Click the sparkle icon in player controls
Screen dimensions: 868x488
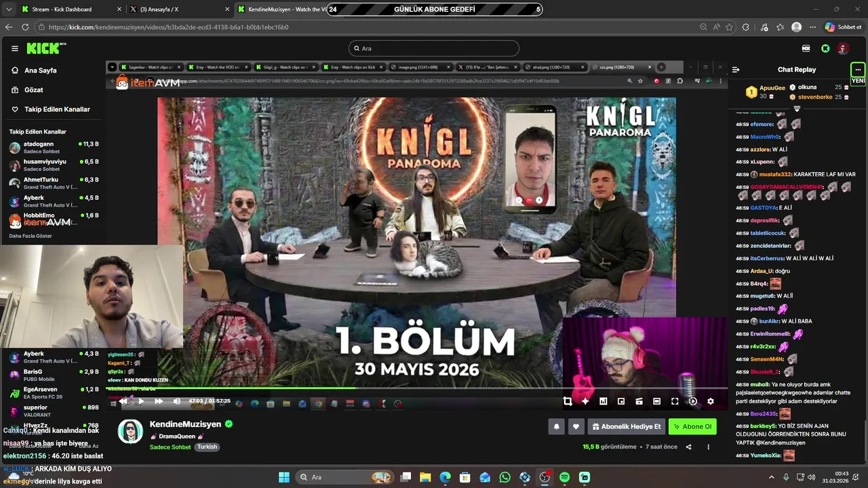click(x=585, y=401)
